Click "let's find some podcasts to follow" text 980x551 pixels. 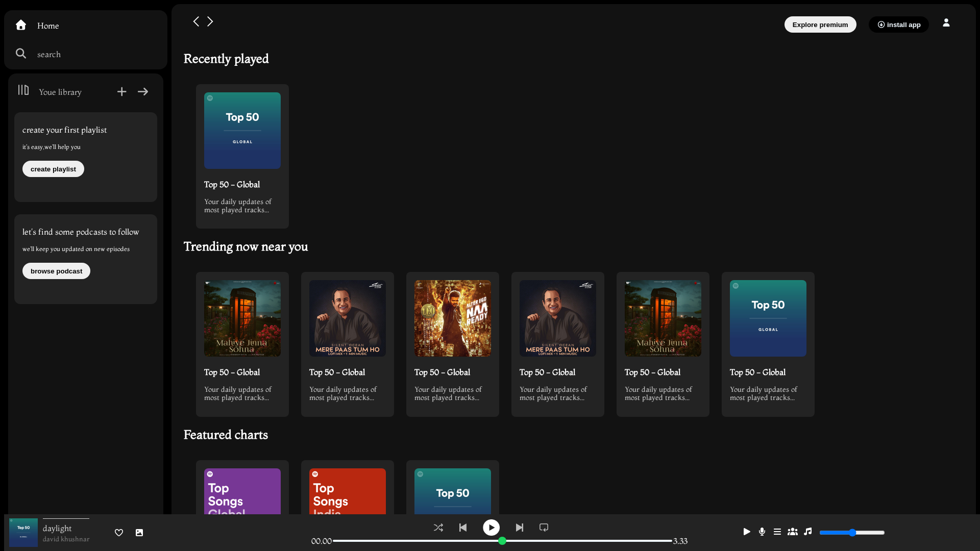click(x=81, y=232)
